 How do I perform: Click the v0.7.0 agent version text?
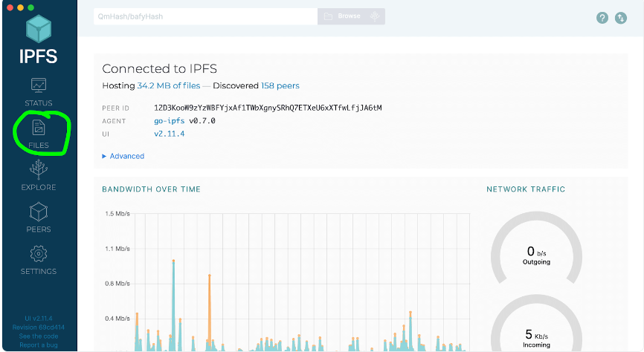pyautogui.click(x=202, y=120)
